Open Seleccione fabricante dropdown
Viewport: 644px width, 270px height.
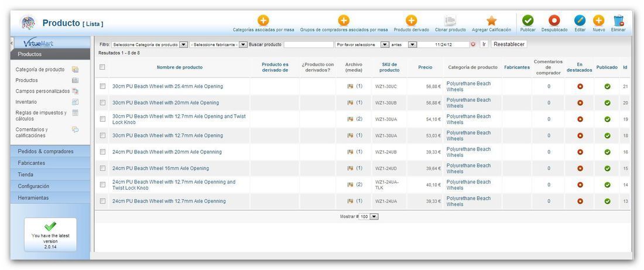click(x=218, y=45)
